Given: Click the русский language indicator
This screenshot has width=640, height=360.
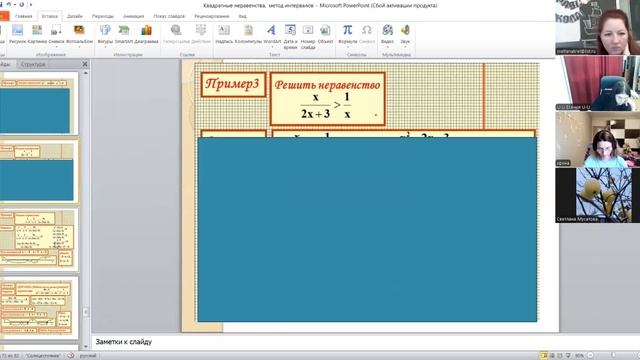Looking at the screenshot, I should [x=88, y=356].
